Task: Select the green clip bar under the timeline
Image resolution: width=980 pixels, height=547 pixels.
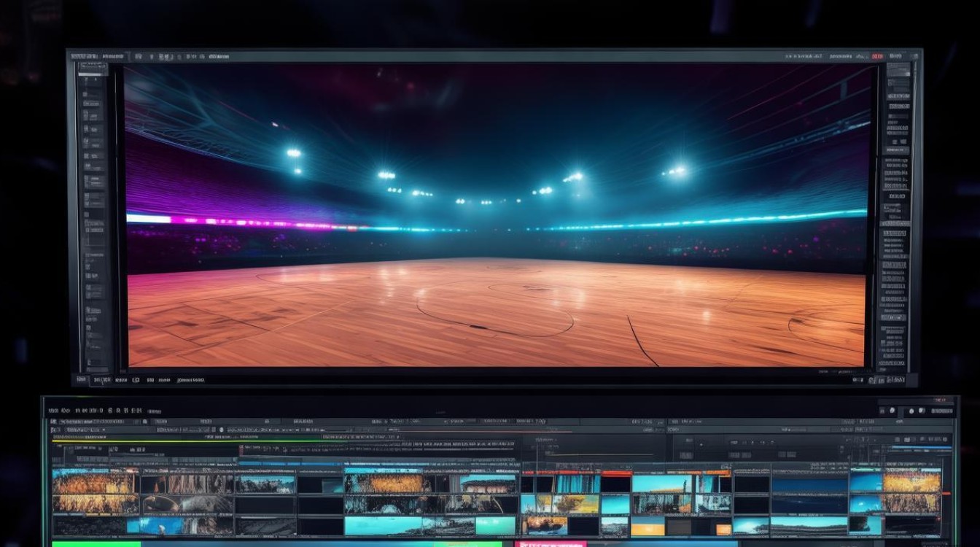Action: point(96,544)
